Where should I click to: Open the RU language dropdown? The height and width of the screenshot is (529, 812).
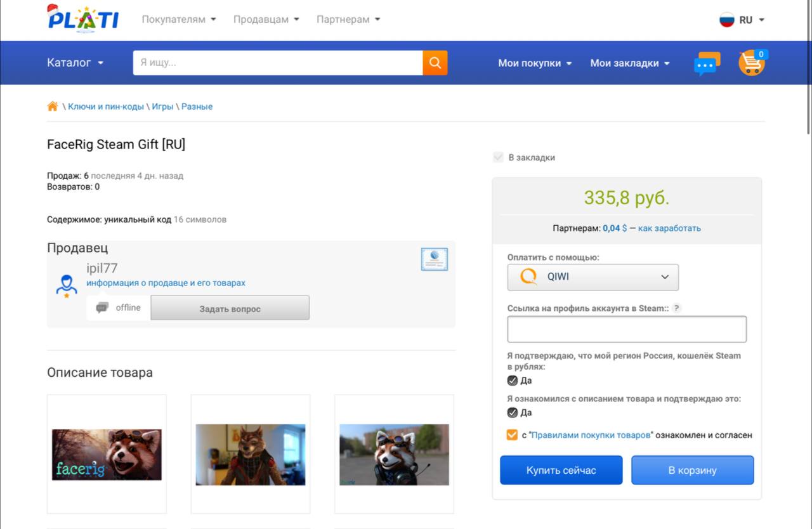coord(742,20)
